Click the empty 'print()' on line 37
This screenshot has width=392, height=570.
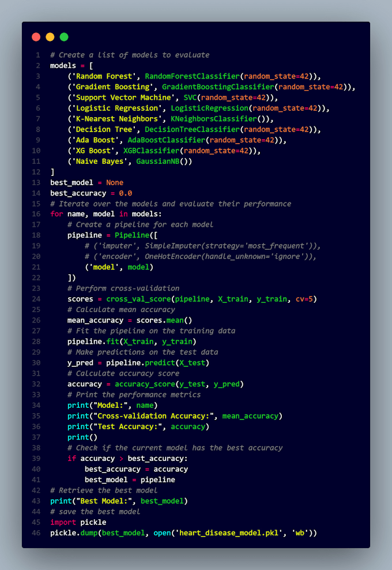tap(82, 437)
